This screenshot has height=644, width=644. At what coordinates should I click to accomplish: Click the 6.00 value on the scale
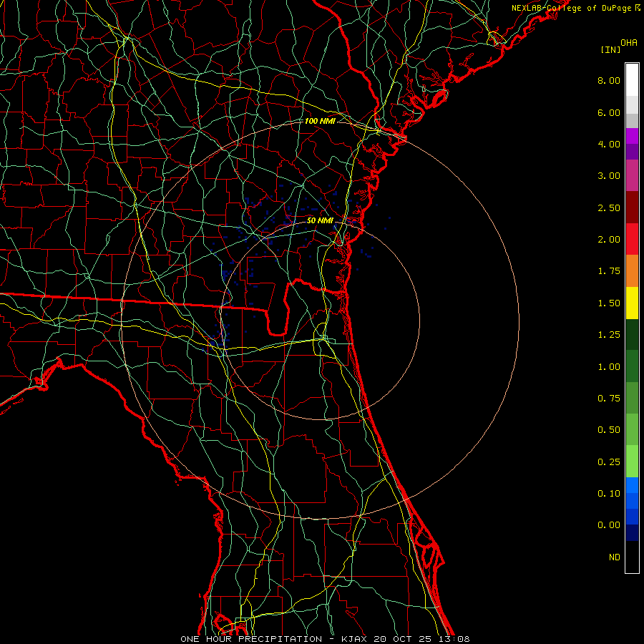point(609,112)
